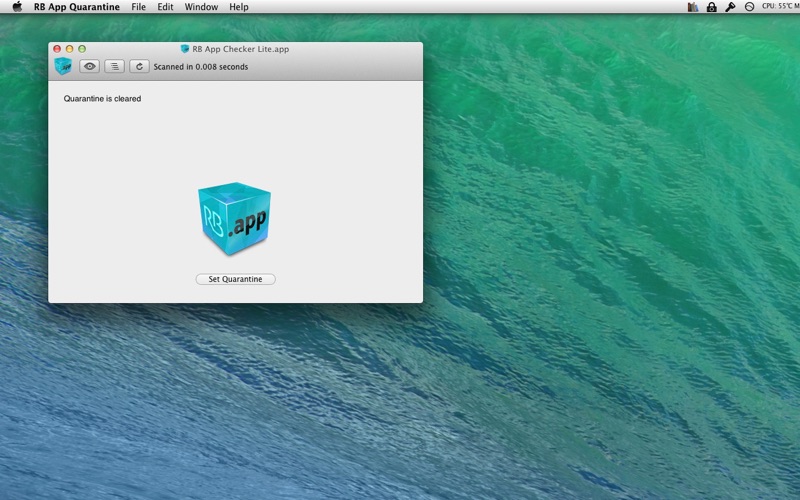Click the list view toolbar button
Viewport: 800px width, 500px height.
(x=114, y=66)
